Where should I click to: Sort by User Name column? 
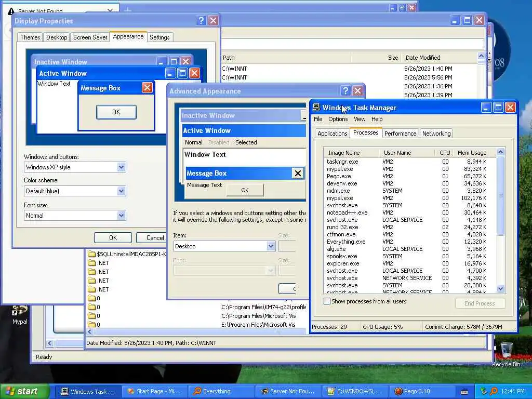click(406, 153)
